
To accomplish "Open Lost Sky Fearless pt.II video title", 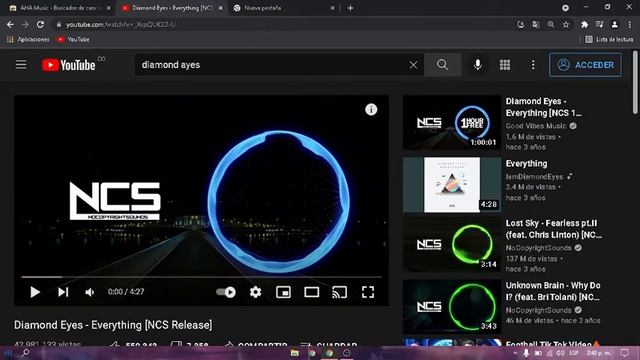I will (x=553, y=229).
